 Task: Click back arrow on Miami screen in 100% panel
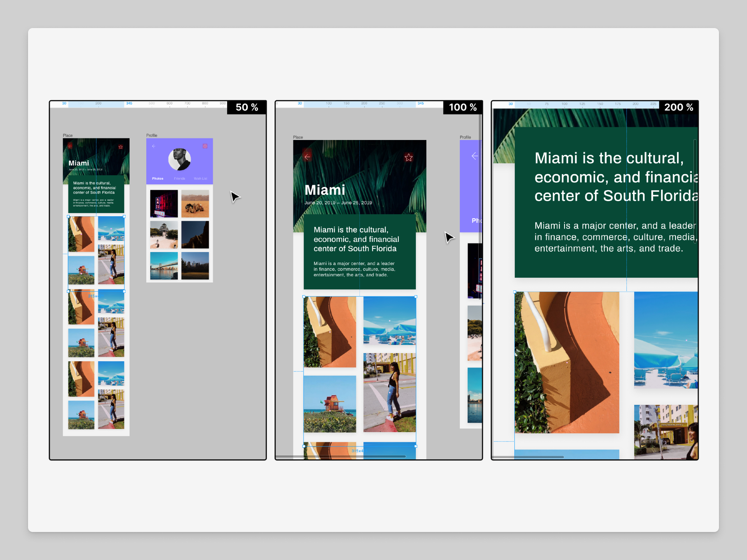(307, 157)
